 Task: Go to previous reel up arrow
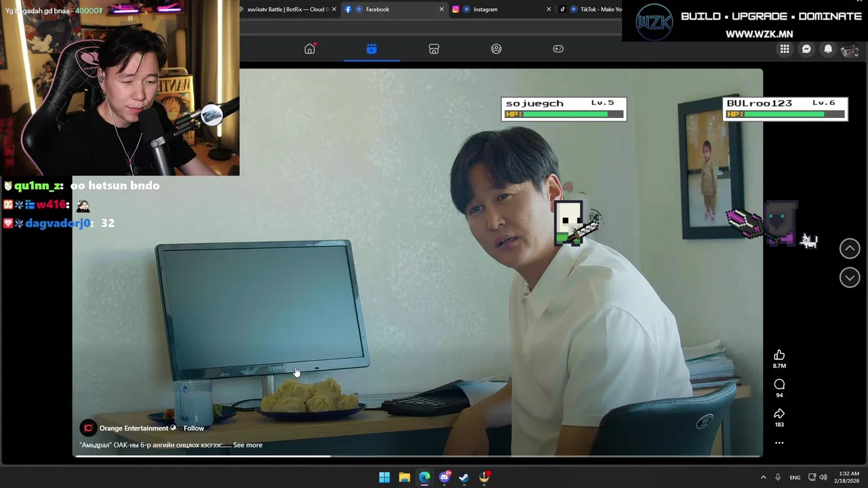coord(850,248)
